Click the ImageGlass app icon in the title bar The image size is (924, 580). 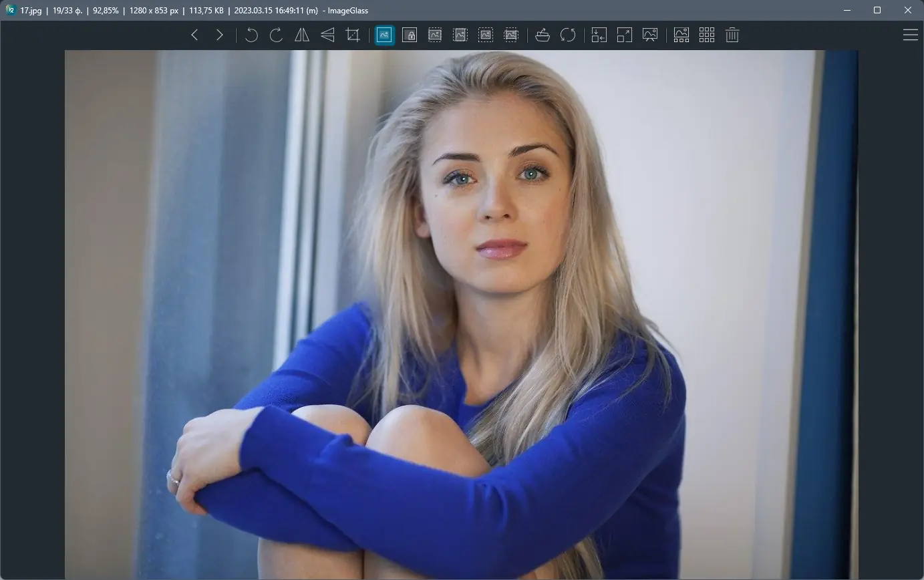point(11,10)
